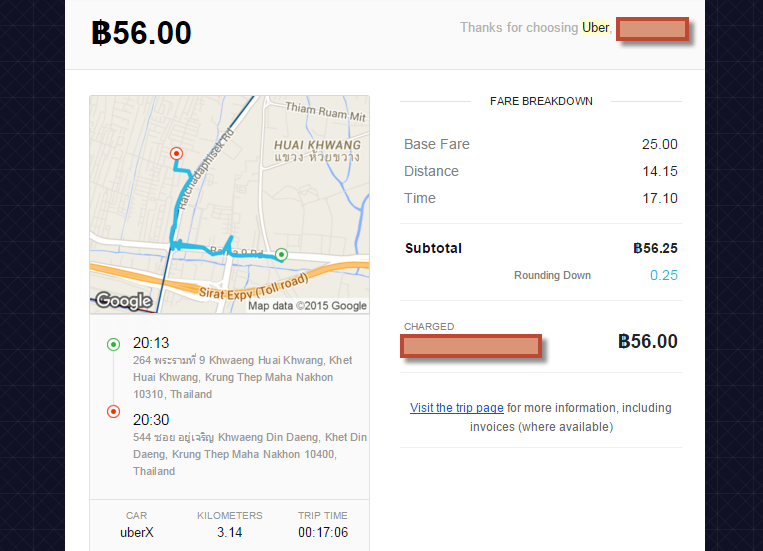Click the redacted name box in the header
This screenshot has width=763, height=551.
pyautogui.click(x=652, y=29)
